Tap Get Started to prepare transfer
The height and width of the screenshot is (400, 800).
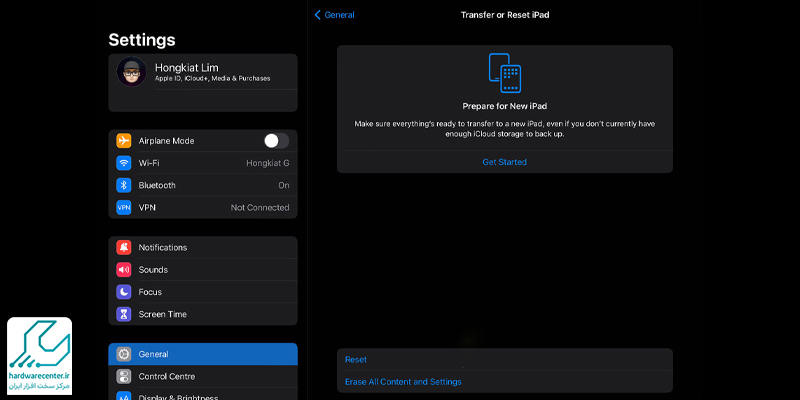coord(505,162)
